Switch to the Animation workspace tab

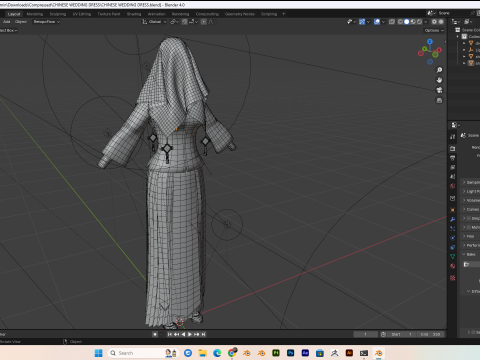157,14
